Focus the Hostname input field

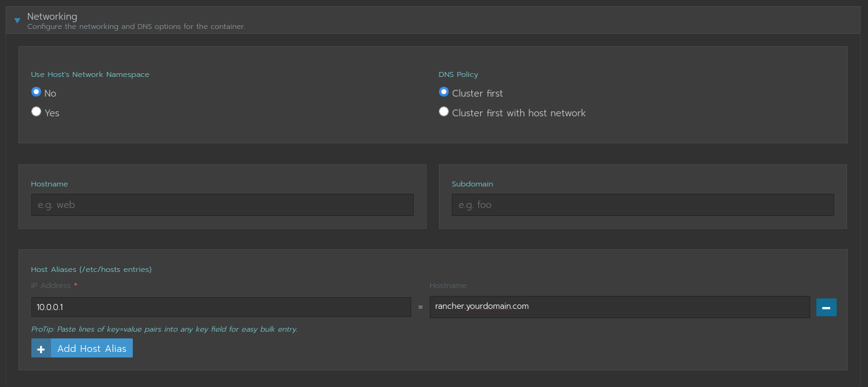(x=223, y=205)
